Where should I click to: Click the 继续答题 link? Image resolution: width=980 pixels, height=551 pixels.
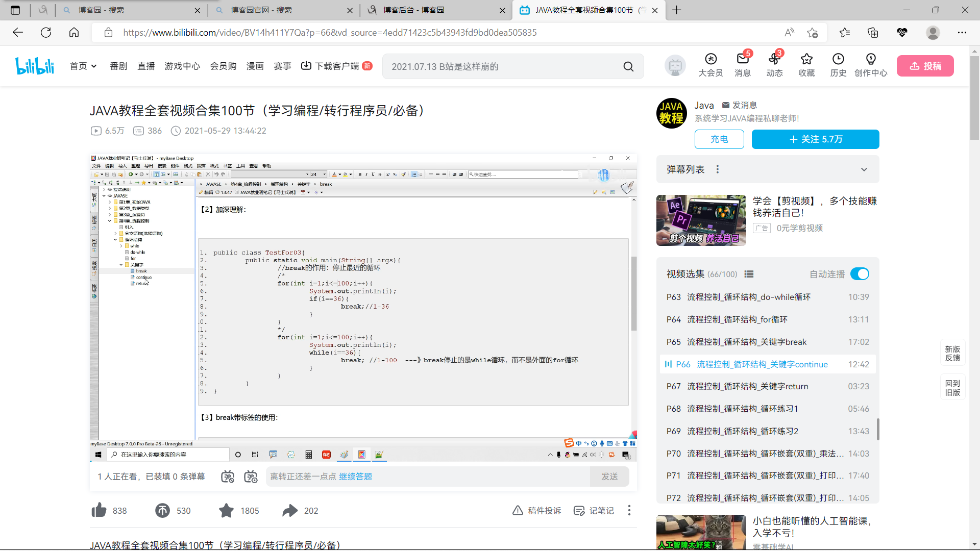tap(355, 477)
